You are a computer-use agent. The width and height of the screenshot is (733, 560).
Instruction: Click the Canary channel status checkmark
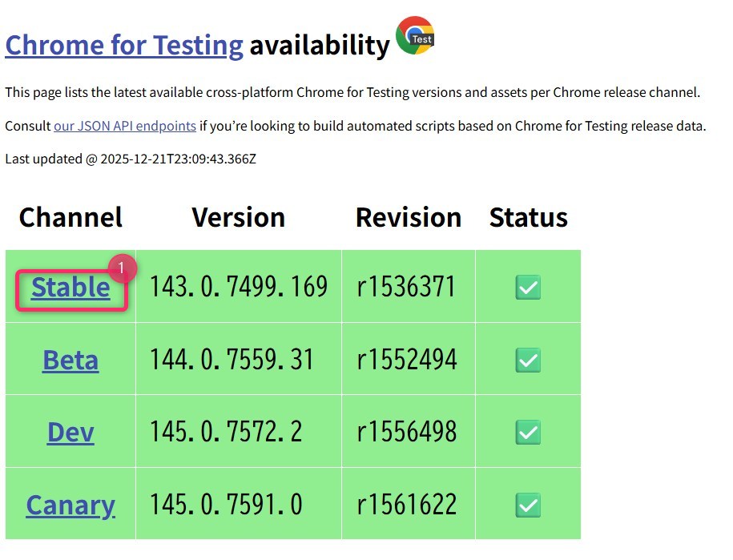[x=528, y=505]
